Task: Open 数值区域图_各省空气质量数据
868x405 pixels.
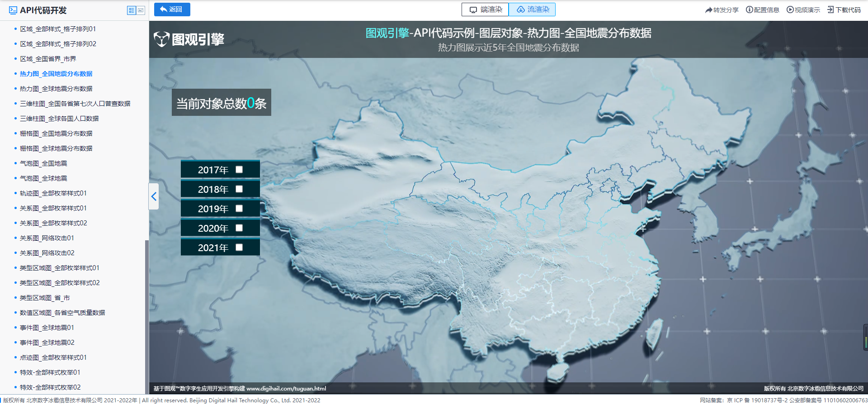Action: [62, 313]
